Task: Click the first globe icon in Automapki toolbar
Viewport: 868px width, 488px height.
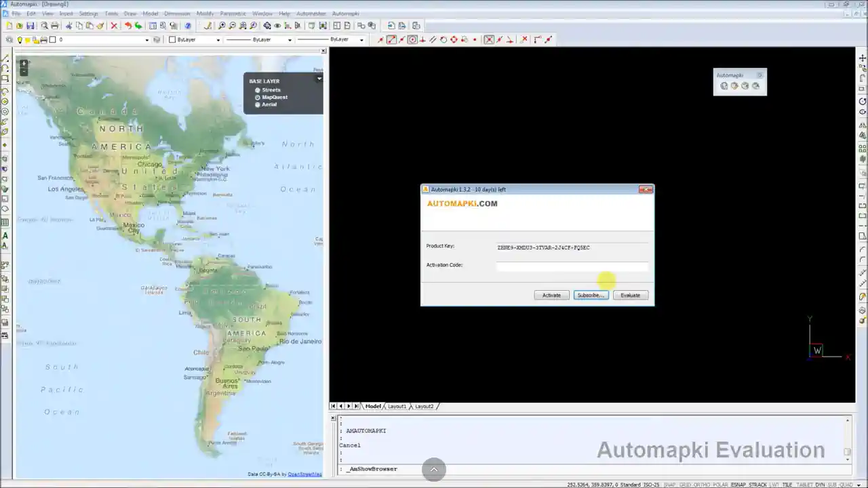Action: click(x=724, y=85)
